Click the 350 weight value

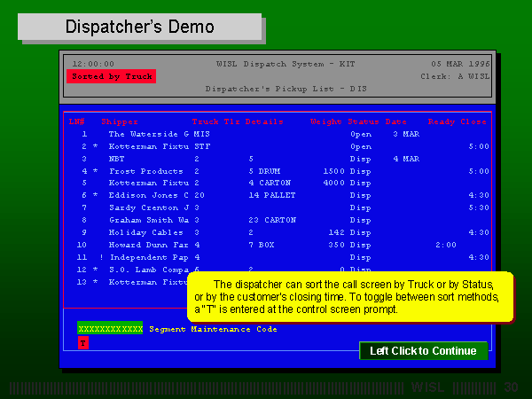click(x=337, y=245)
